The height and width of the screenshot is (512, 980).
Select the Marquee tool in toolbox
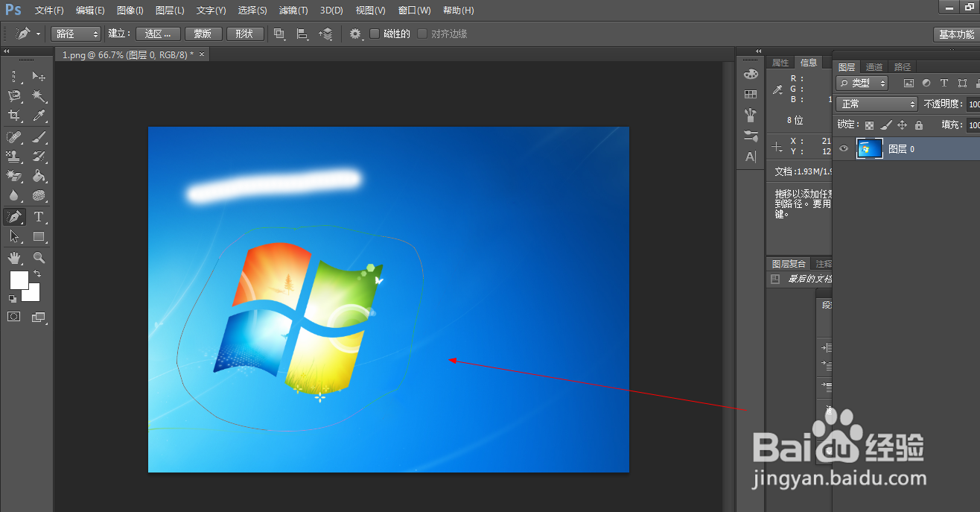[14, 76]
